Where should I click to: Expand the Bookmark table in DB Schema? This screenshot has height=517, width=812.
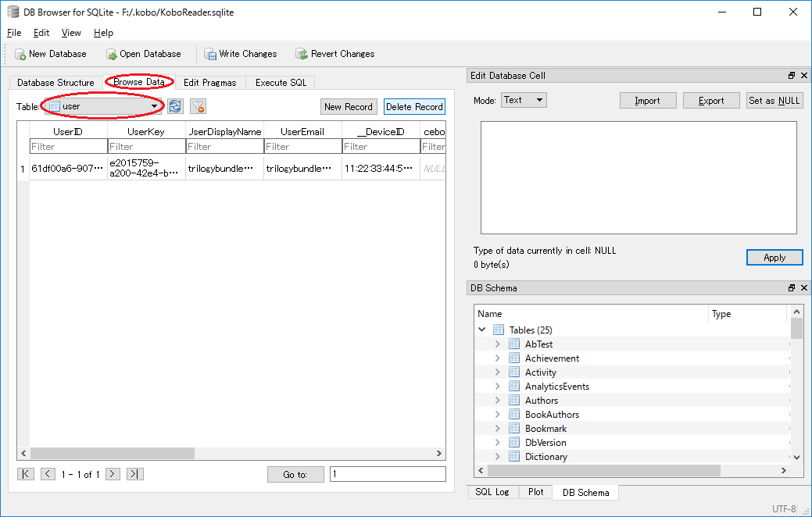click(498, 428)
